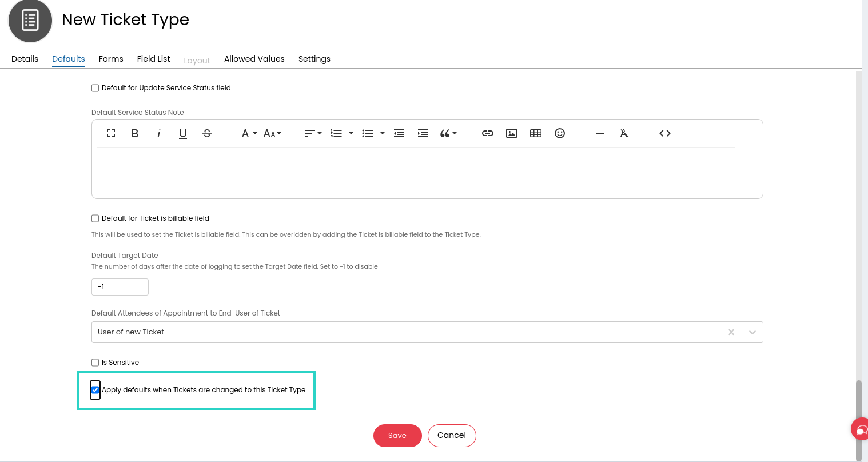Check Default for Ticket is billable field
868x462 pixels.
click(x=95, y=218)
